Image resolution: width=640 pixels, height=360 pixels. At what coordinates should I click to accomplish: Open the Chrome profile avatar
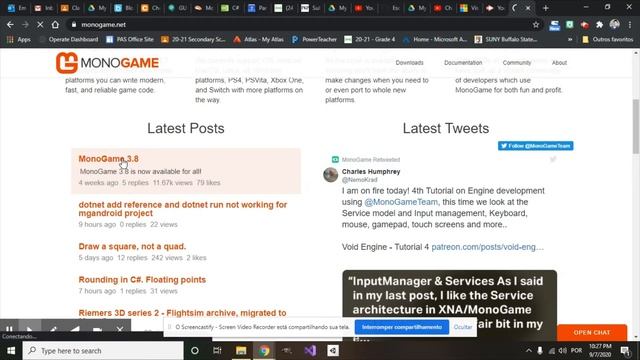pos(614,24)
